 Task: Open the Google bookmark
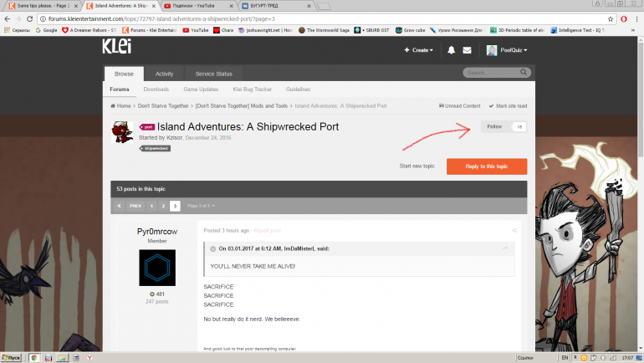click(46, 30)
